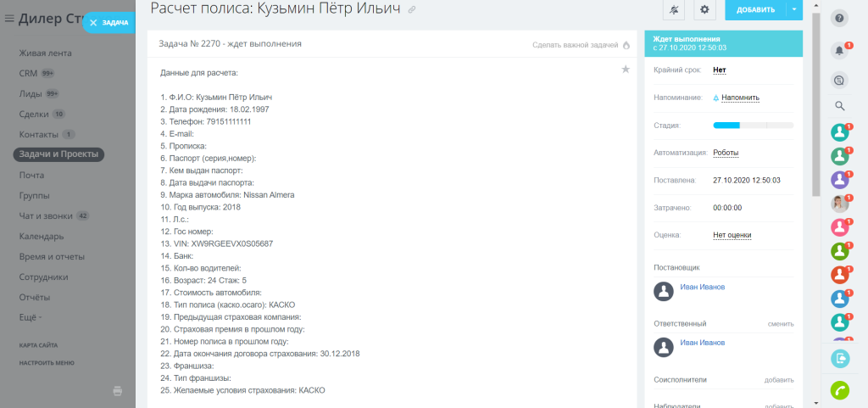Image resolution: width=868 pixels, height=408 pixels.
Task: Open Иван Иванов link under Ответственный
Action: tap(702, 343)
